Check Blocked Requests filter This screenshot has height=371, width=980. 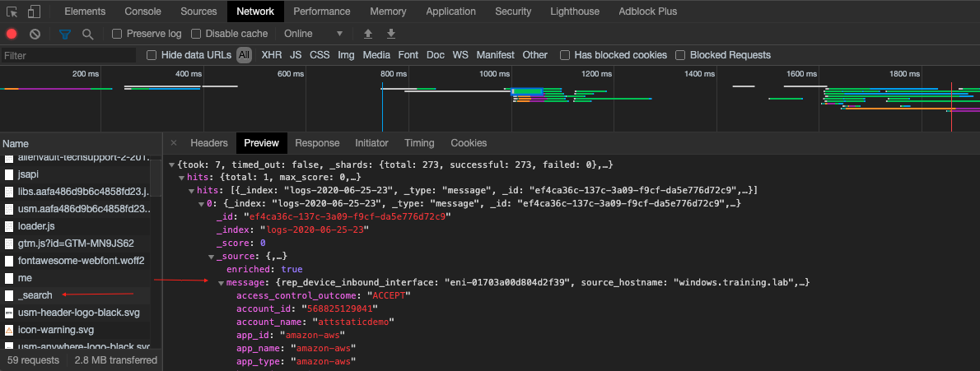pyautogui.click(x=680, y=55)
